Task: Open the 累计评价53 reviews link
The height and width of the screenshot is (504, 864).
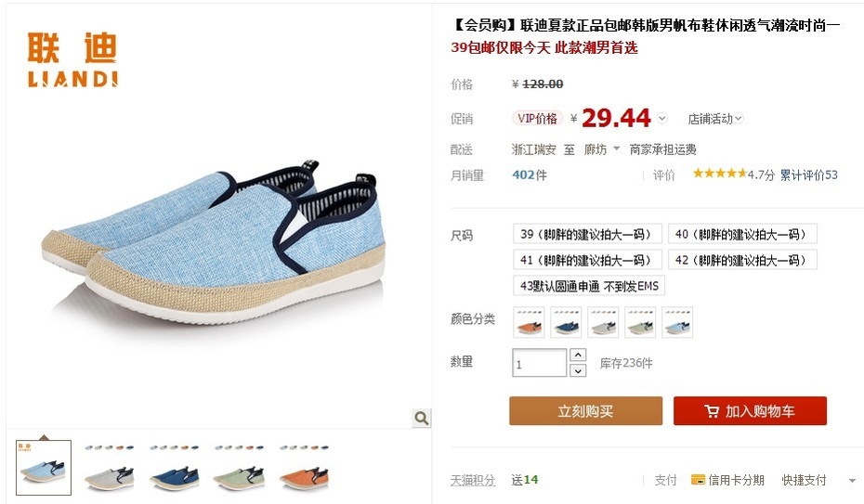Action: (x=808, y=175)
